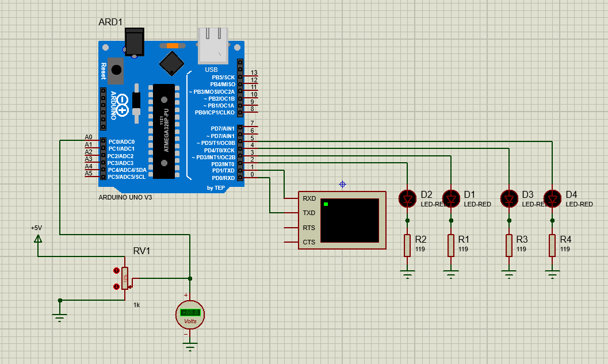Click the PC0/ADC0 pin name
The height and width of the screenshot is (364, 608).
coord(121,142)
